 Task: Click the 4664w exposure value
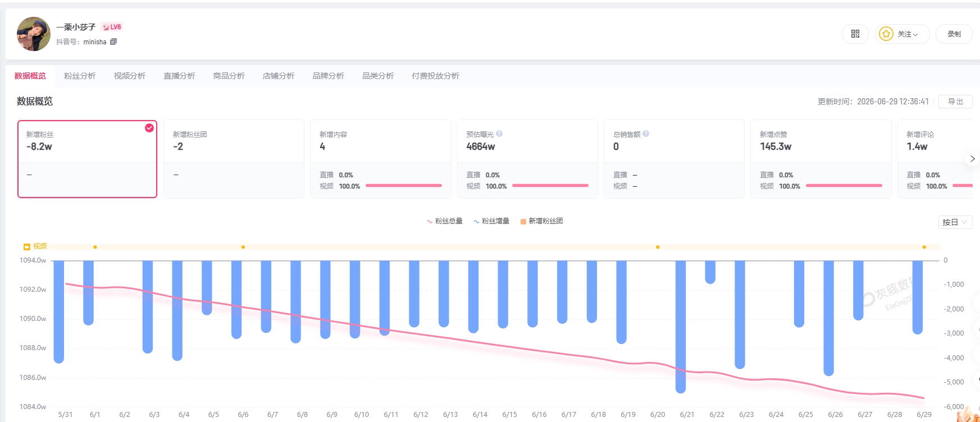pyautogui.click(x=481, y=146)
